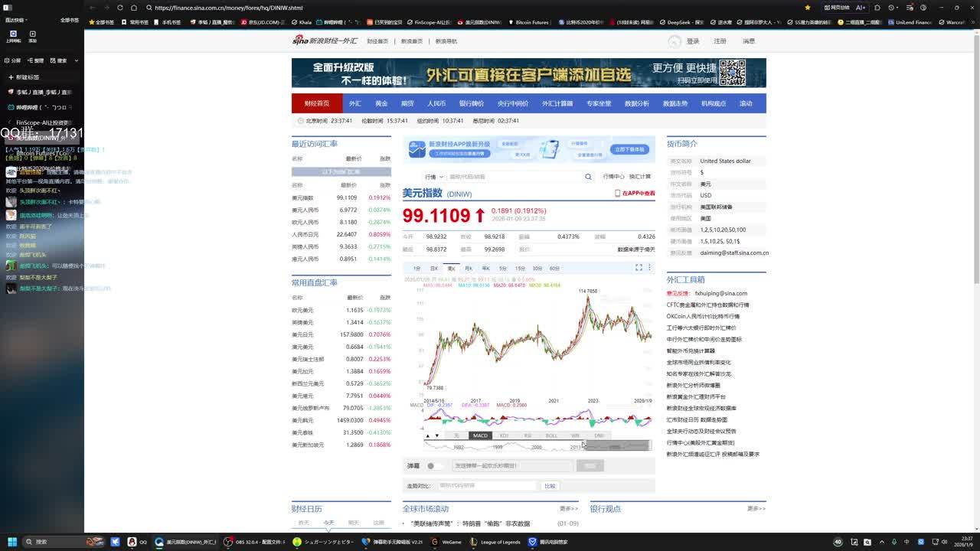Screen dimensions: 980x551
Task: Open the 行情 dropdown in search bar
Action: 434,177
